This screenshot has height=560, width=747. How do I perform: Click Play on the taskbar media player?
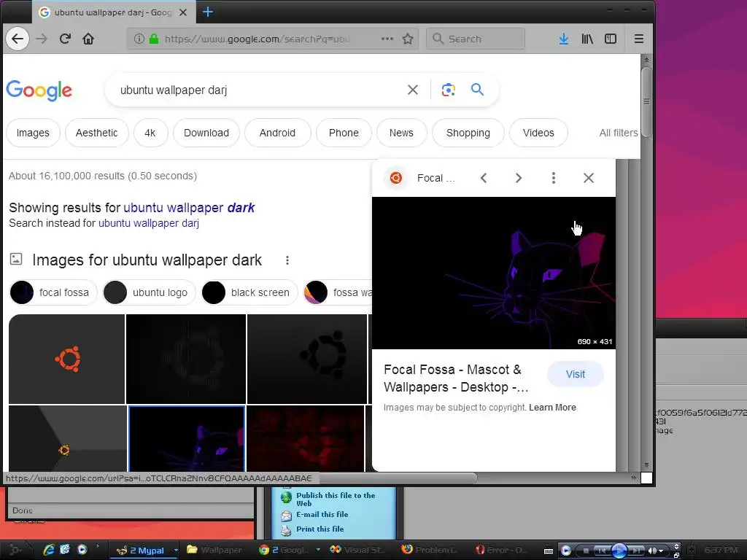click(619, 551)
